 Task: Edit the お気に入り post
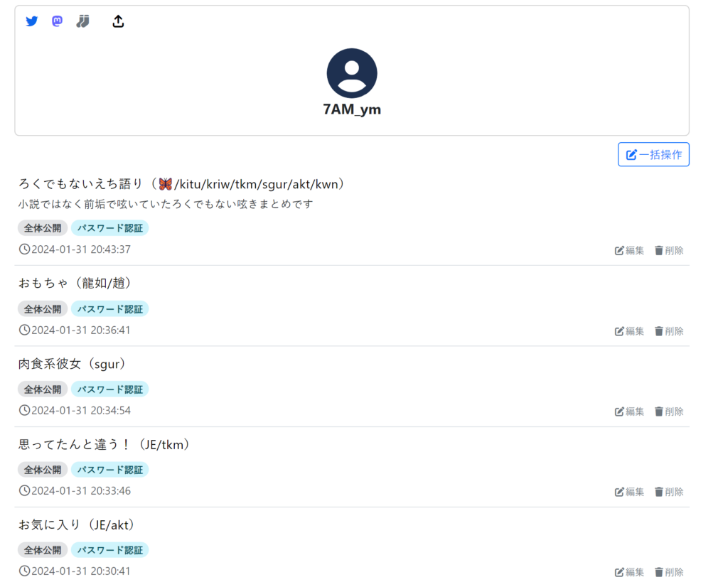[629, 572]
